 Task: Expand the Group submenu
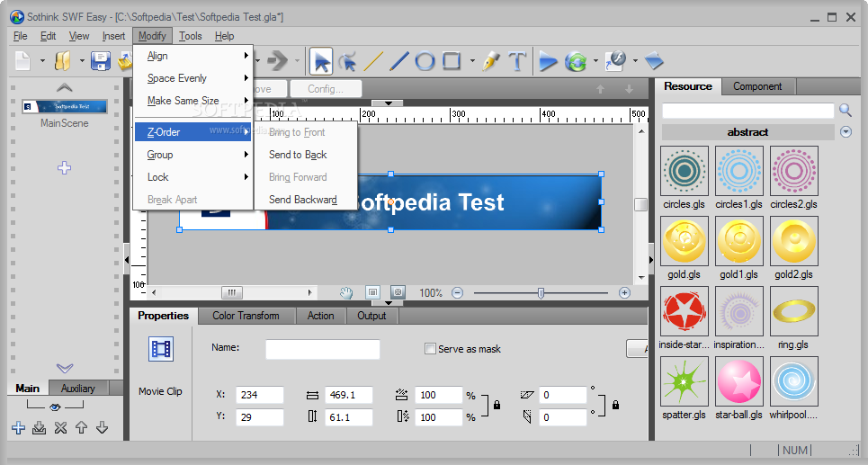pos(193,155)
